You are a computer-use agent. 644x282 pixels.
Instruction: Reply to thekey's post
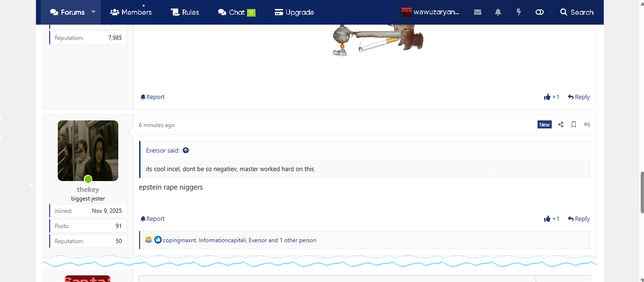(579, 218)
